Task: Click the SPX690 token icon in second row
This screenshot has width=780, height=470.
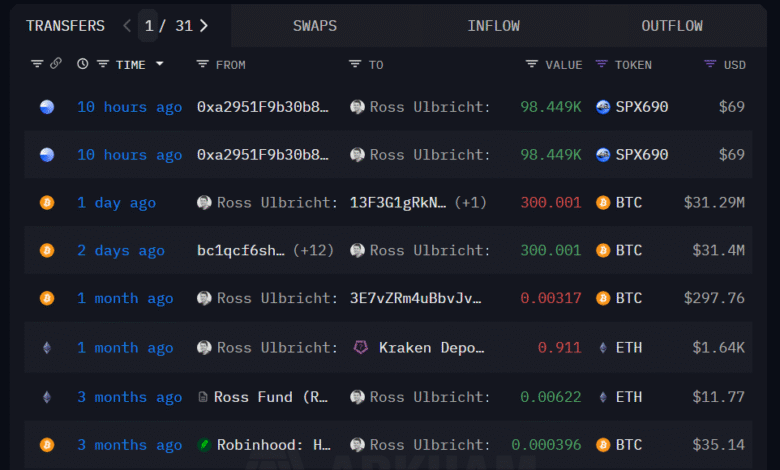Action: 603,155
